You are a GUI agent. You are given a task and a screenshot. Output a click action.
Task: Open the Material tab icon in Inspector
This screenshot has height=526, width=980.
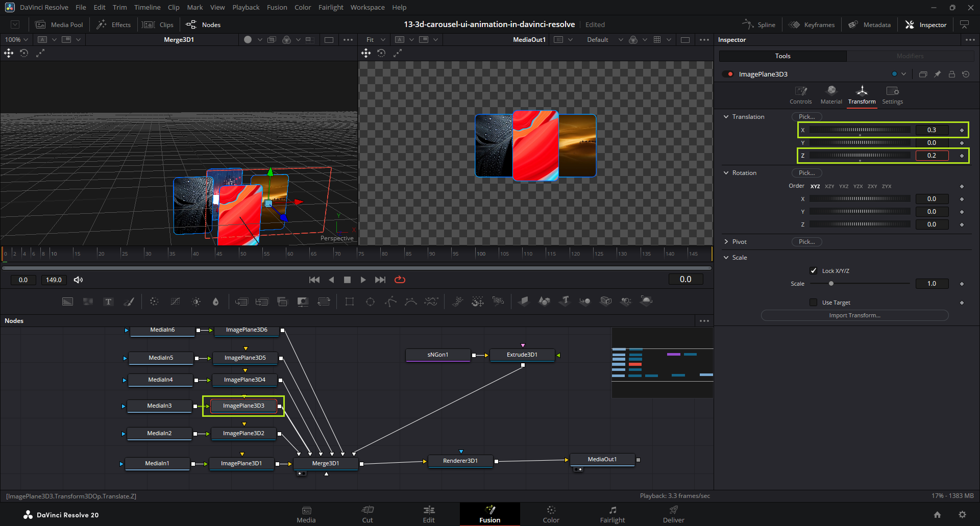pos(831,95)
